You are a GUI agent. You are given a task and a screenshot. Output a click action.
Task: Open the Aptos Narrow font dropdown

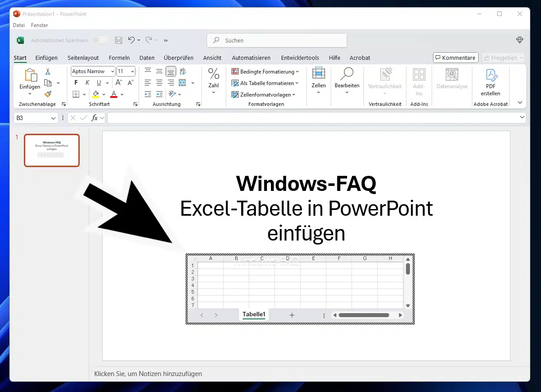(112, 71)
